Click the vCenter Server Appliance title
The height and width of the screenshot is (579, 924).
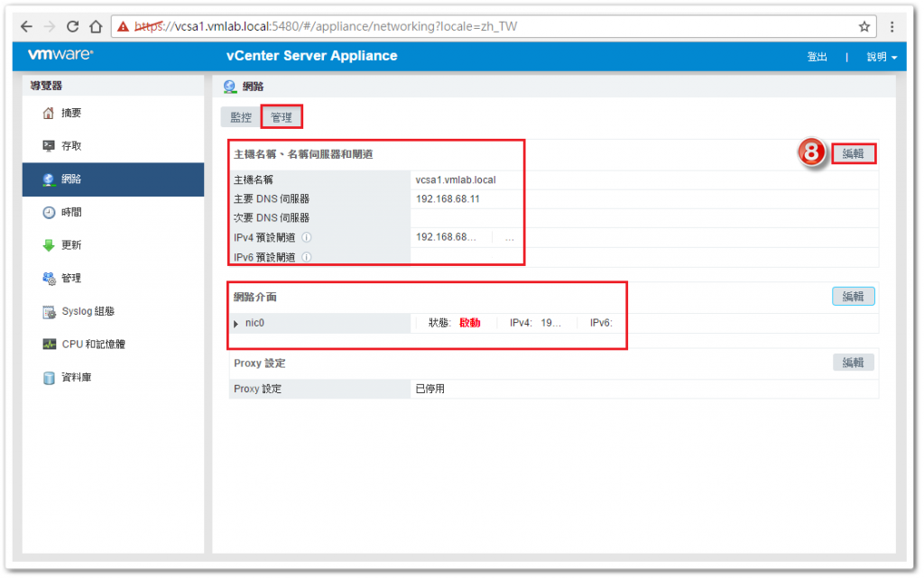click(311, 56)
